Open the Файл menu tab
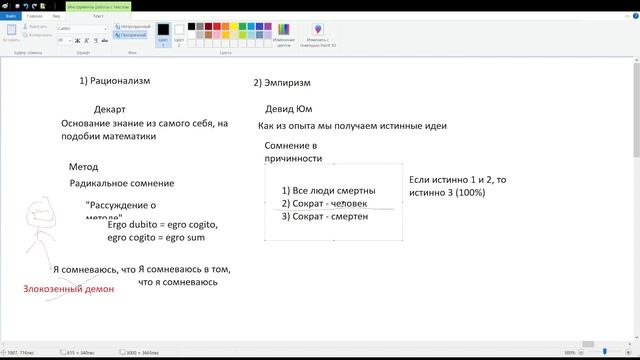640x360 pixels. [x=11, y=16]
